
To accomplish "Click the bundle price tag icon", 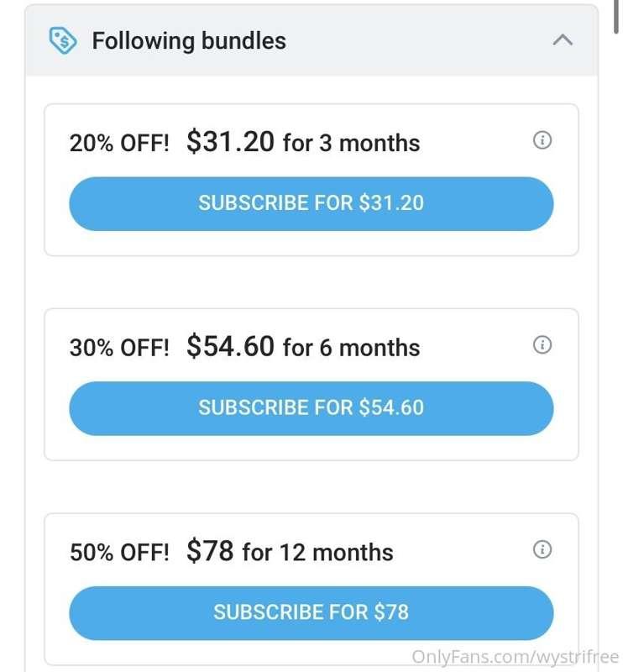I will [63, 40].
